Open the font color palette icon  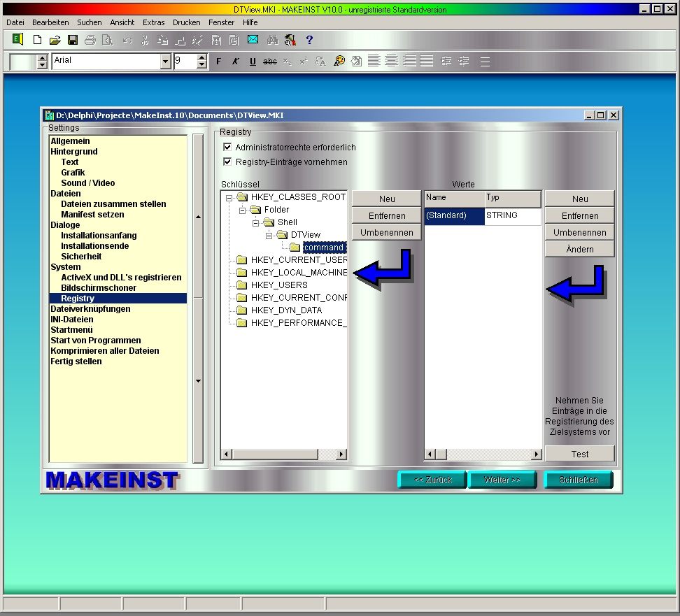pos(339,61)
